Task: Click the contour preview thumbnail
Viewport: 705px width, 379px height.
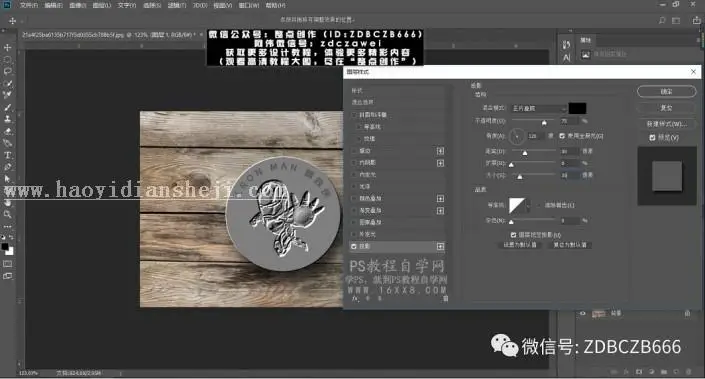Action: point(517,205)
